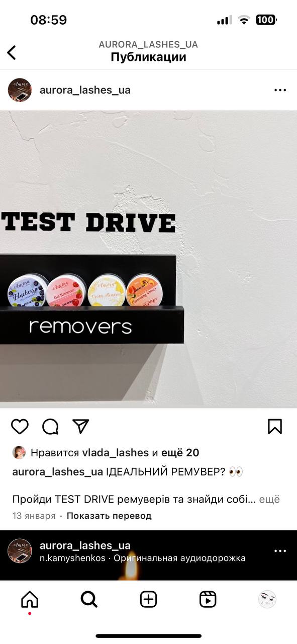Share the post with paper plane icon
The height and width of the screenshot is (644, 297).
pos(80,426)
